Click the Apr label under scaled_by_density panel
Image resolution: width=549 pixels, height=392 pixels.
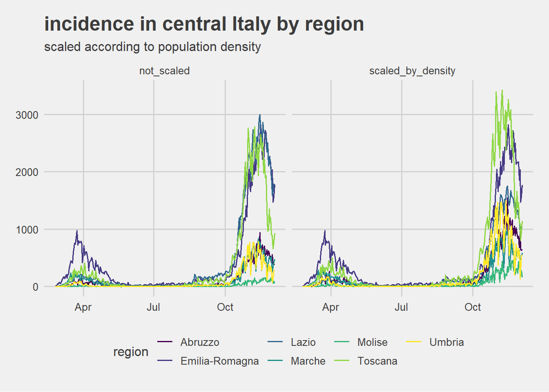pyautogui.click(x=330, y=307)
